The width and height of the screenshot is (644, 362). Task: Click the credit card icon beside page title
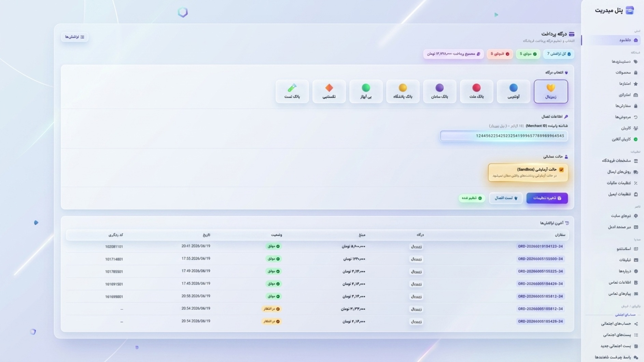click(572, 34)
